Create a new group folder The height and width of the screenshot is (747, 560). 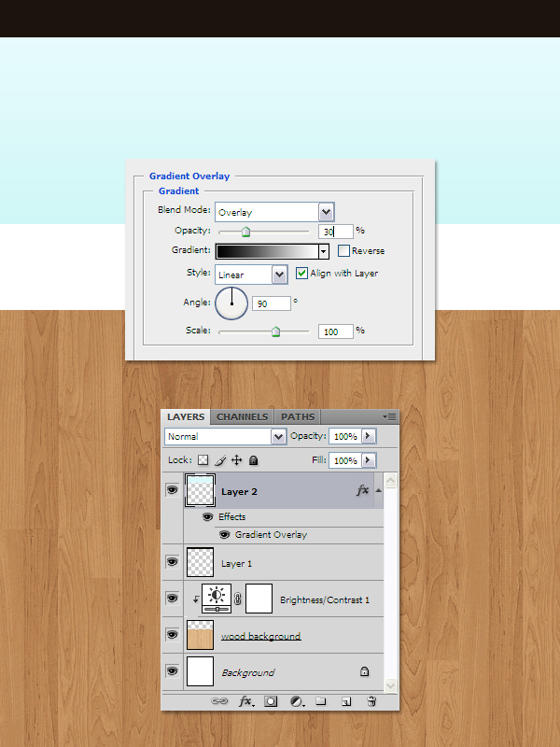[321, 701]
